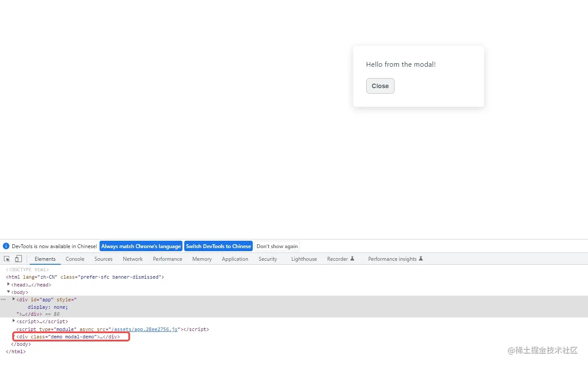Screen dimensions: 588x365
Task: Select the closing </html> tag line
Action: [x=16, y=352]
